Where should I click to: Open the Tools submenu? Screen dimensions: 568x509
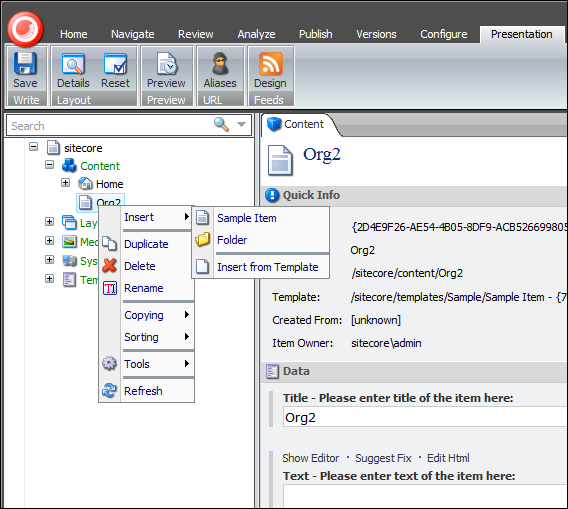pos(157,364)
